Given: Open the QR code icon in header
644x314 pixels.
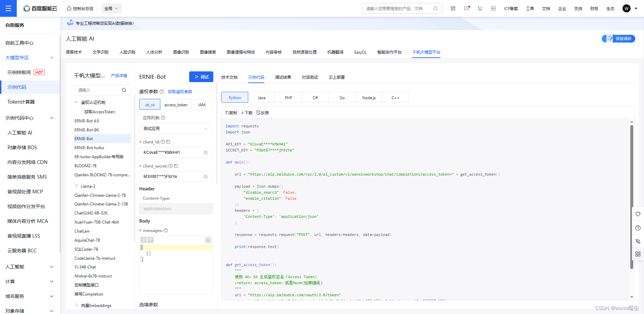Looking at the screenshot, I should tap(453, 8).
